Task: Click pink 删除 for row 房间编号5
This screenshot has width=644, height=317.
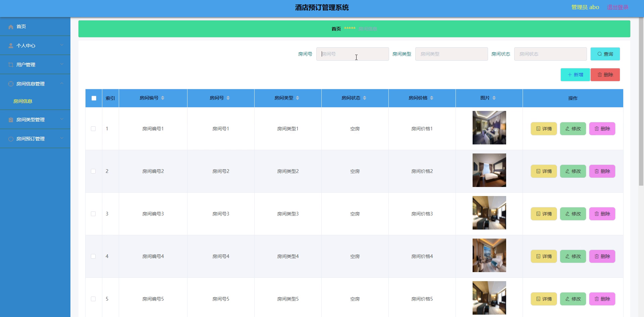Action: 602,299
